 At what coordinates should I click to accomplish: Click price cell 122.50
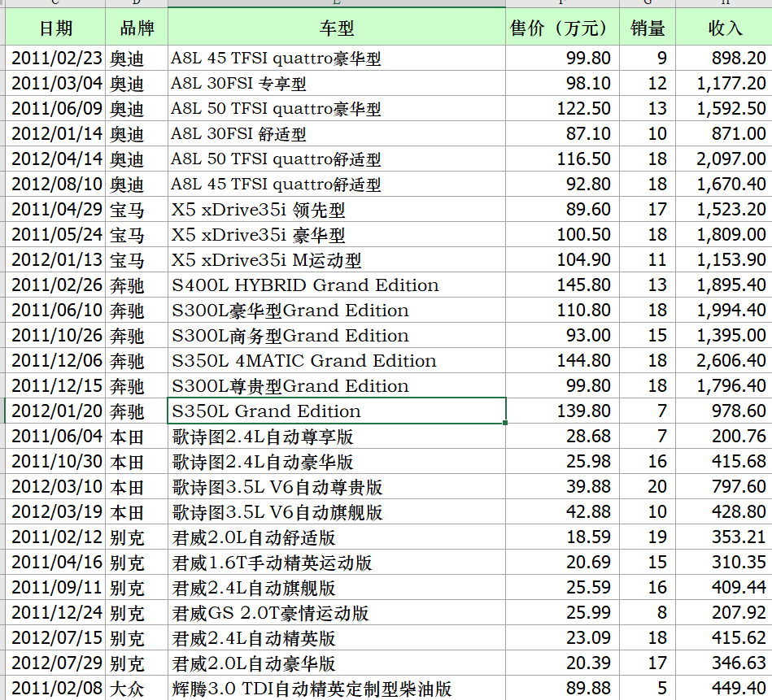[562, 108]
